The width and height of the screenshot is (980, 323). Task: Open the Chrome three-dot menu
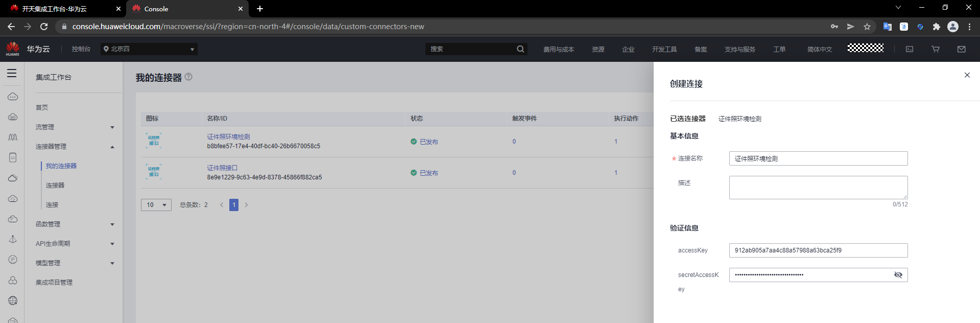[969, 27]
